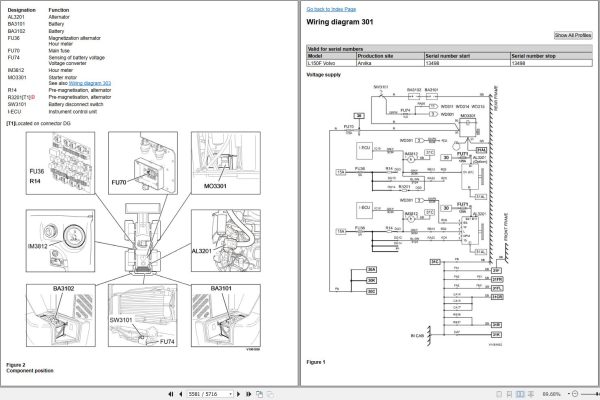Click the Serial number start column header
Image resolution: width=600 pixels, height=400 pixels.
pyautogui.click(x=467, y=56)
